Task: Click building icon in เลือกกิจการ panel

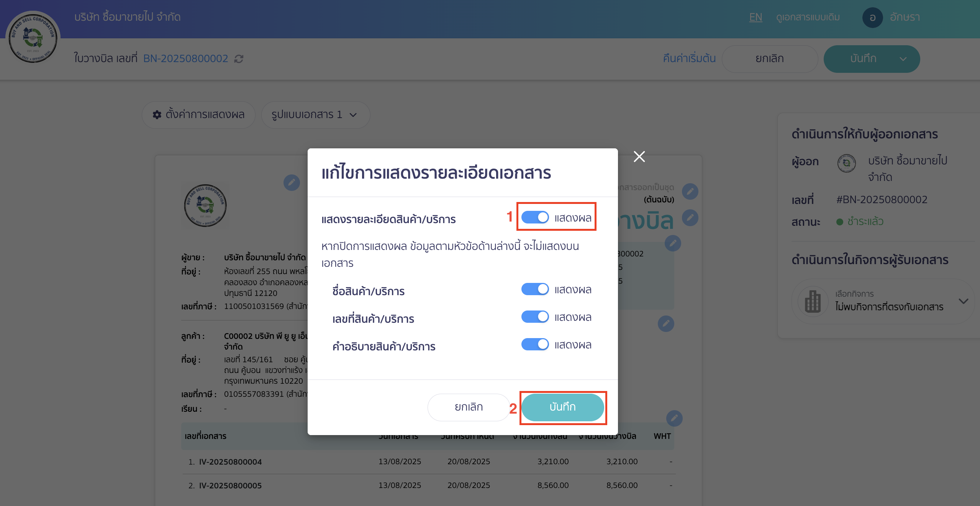Action: (812, 301)
